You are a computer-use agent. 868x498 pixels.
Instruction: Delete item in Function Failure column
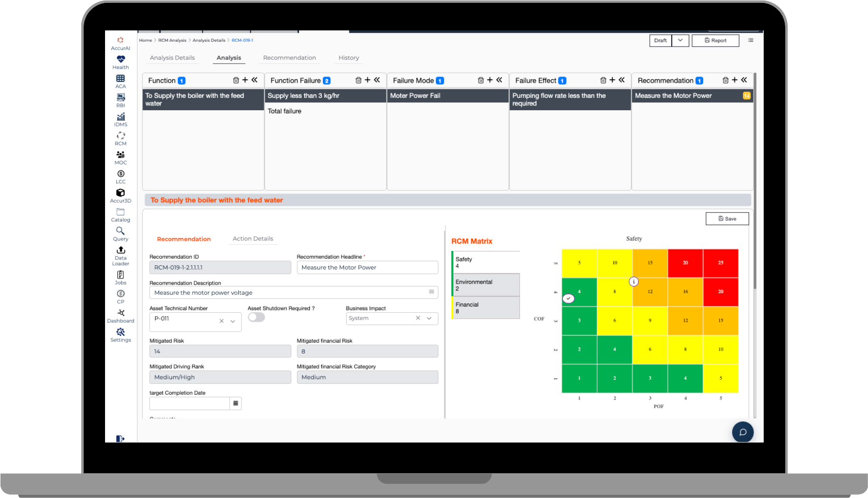coord(358,80)
